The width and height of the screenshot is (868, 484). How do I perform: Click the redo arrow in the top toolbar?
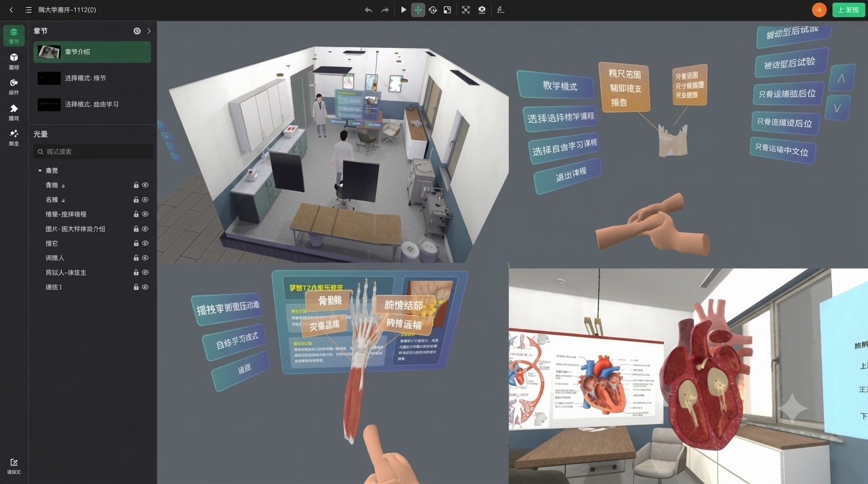[x=385, y=10]
